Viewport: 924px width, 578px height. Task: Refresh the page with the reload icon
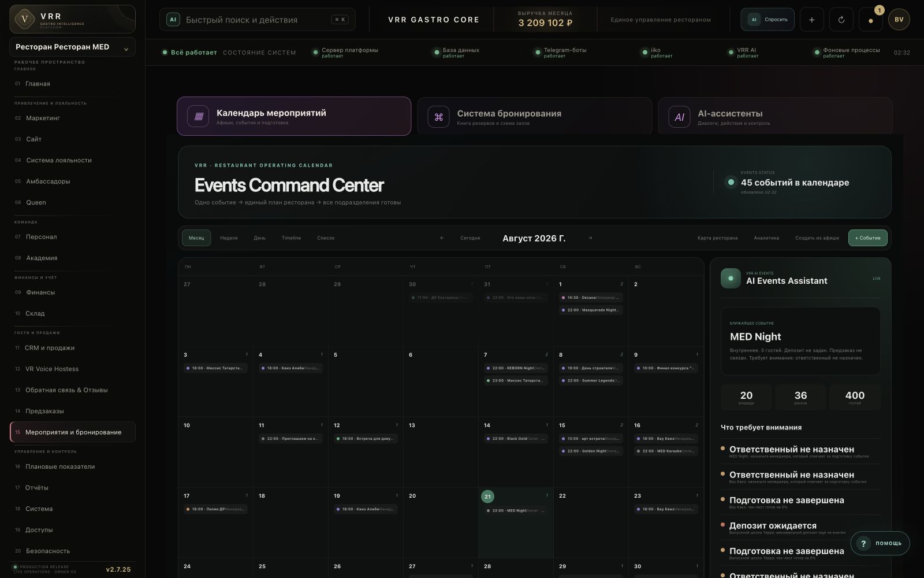841,20
